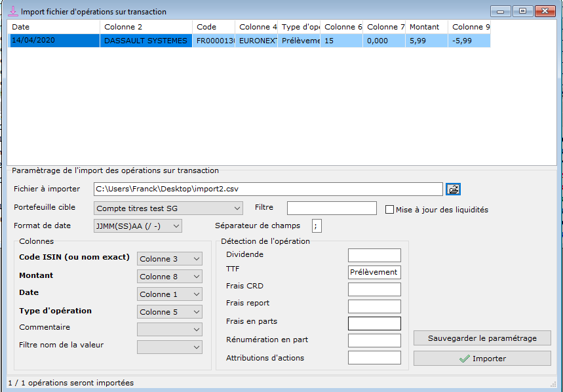Image resolution: width=563 pixels, height=392 pixels.
Task: Click the Rénumération en part field
Action: pyautogui.click(x=374, y=341)
